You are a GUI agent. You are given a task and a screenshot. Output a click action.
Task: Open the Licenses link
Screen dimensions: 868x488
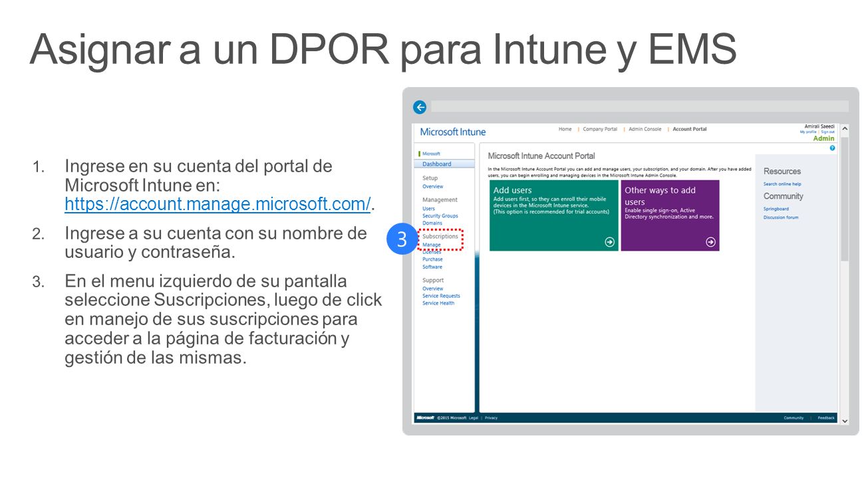pyautogui.click(x=432, y=252)
